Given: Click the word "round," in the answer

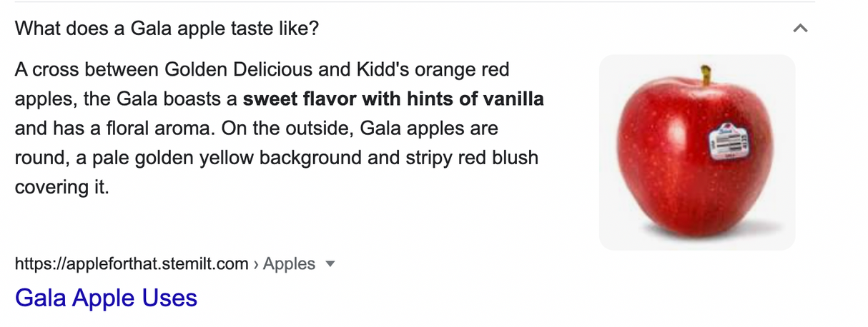Looking at the screenshot, I should click(40, 158).
